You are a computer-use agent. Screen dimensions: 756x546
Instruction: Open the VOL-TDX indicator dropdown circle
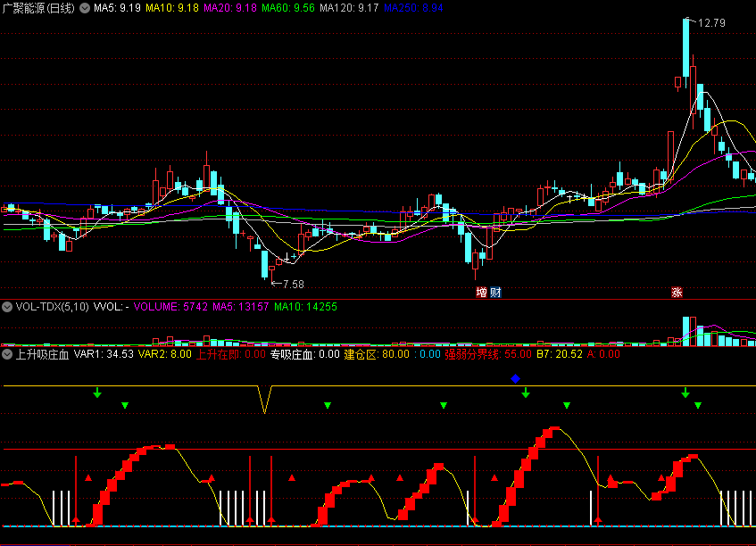[x=7, y=307]
